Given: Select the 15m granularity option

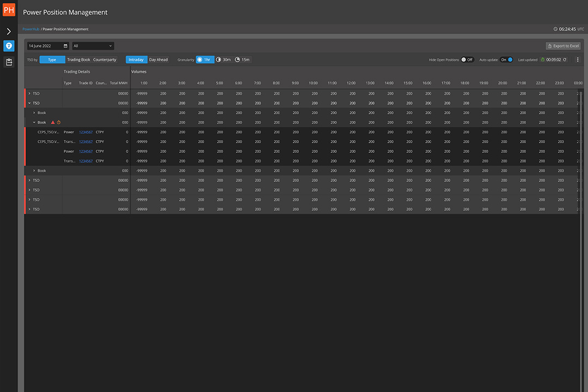Looking at the screenshot, I should coord(242,60).
